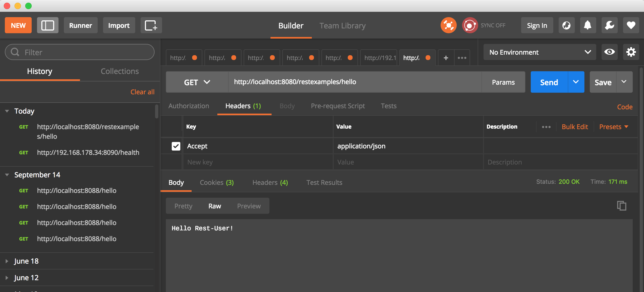The height and width of the screenshot is (292, 644).
Task: Click the new window icon
Action: (x=151, y=25)
